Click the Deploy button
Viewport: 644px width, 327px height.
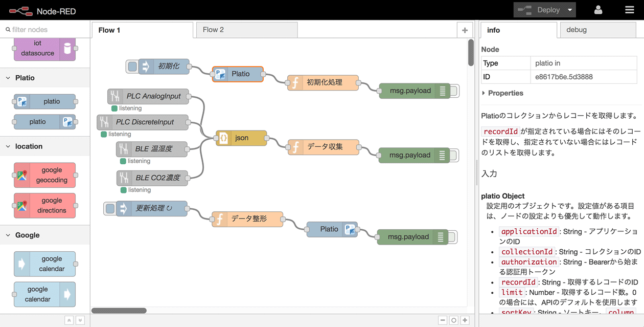(542, 10)
